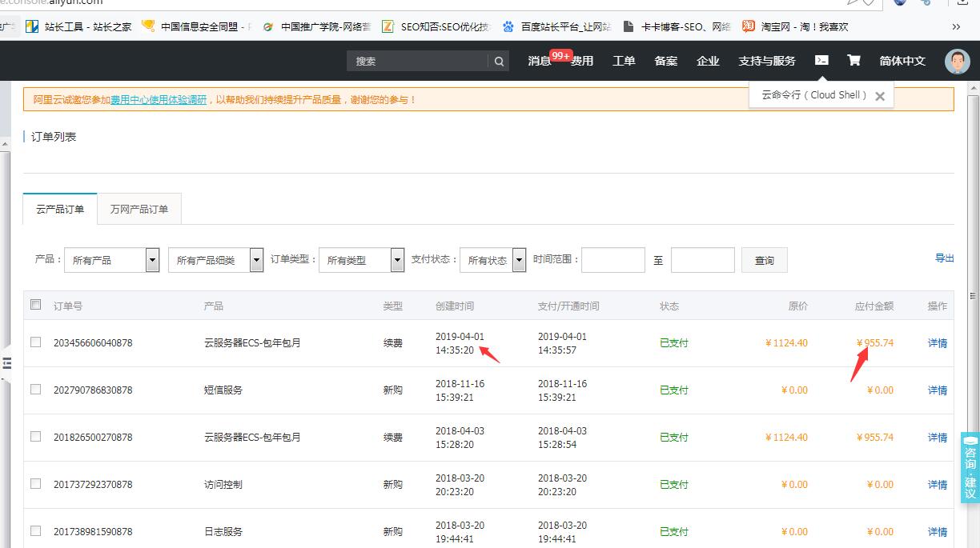Screen dimensions: 980x548
Task: Click the 订单列表 page heading
Action: (54, 137)
